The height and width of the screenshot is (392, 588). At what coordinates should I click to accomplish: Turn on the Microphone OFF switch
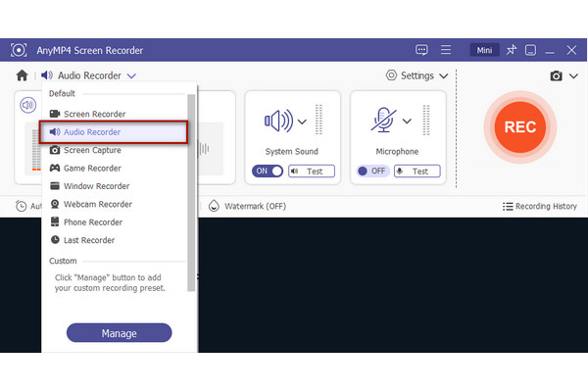[372, 171]
